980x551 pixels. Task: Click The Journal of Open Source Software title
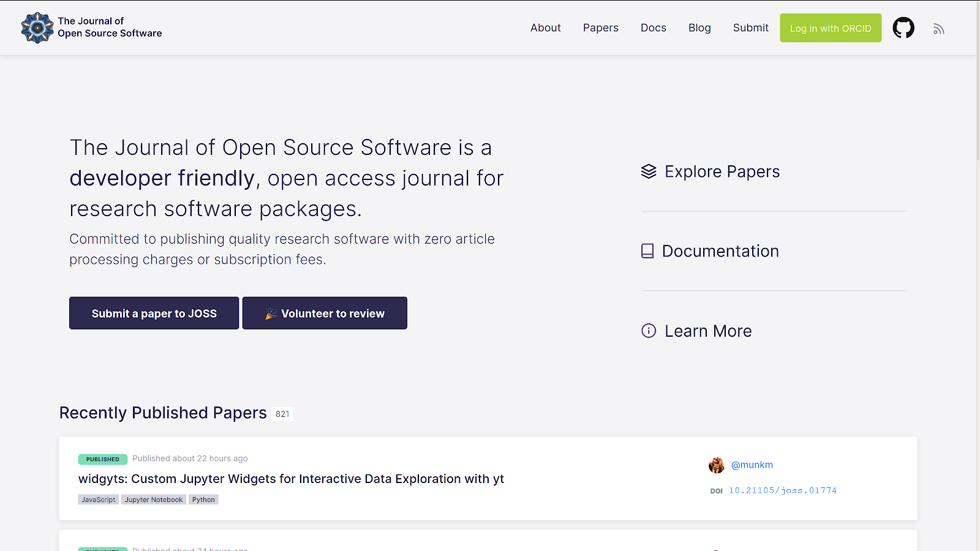click(x=110, y=27)
